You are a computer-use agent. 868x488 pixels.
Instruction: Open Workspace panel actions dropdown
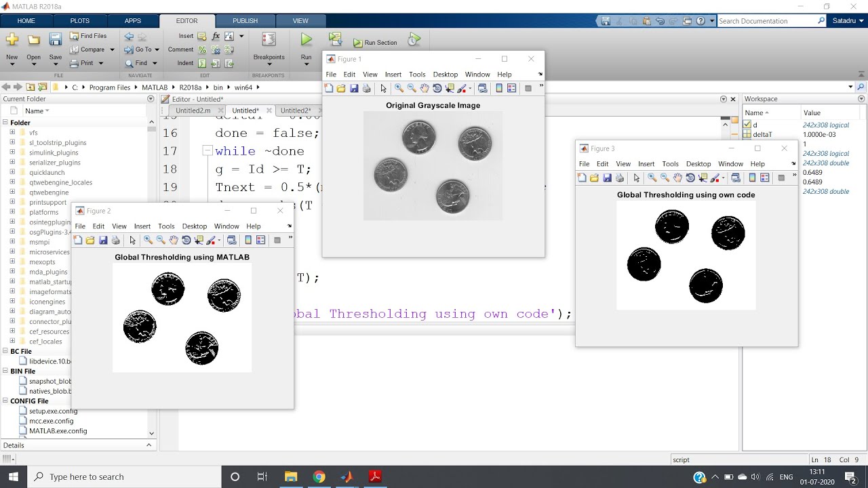(x=862, y=99)
